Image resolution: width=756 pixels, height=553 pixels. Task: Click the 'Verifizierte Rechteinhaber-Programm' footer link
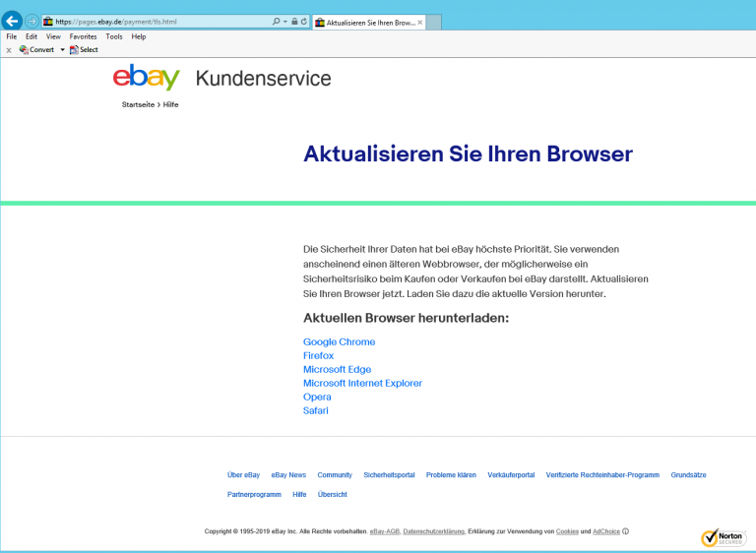point(602,475)
